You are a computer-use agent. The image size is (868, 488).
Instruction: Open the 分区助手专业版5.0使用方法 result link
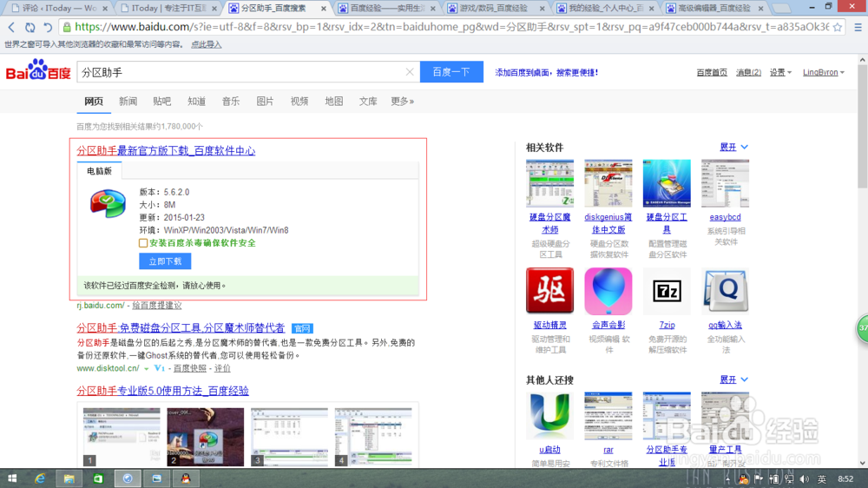163,391
